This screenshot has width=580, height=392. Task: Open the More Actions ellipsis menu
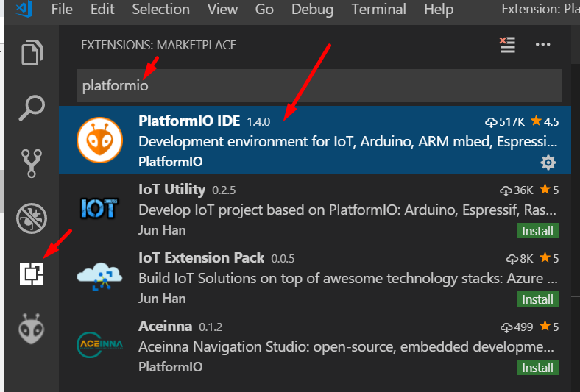[543, 45]
